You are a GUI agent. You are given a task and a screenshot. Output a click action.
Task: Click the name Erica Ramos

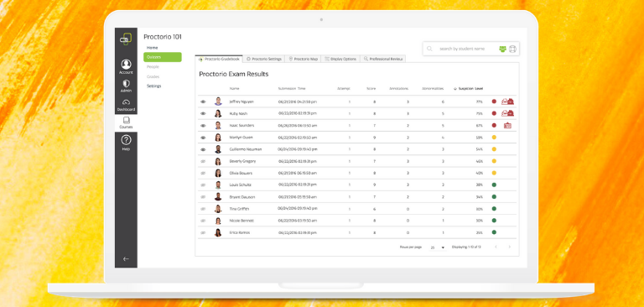coord(240,232)
